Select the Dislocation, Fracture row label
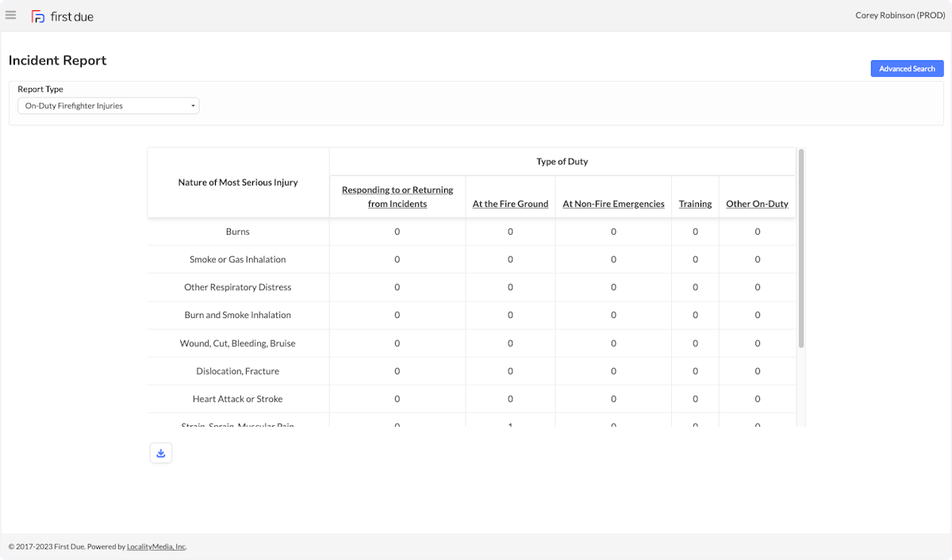The image size is (952, 560). (x=238, y=371)
